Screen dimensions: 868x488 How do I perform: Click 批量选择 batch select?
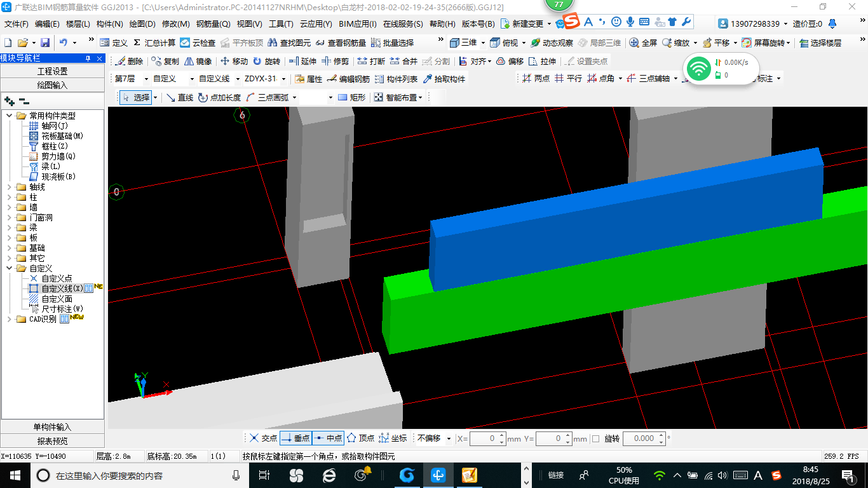pyautogui.click(x=392, y=43)
